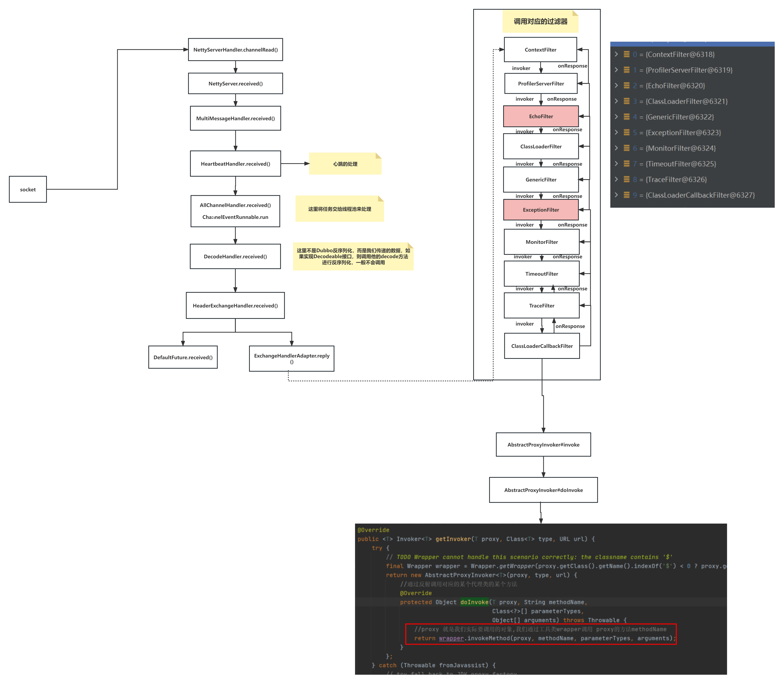Click the TODO Wrapper comment line in code

[529, 557]
